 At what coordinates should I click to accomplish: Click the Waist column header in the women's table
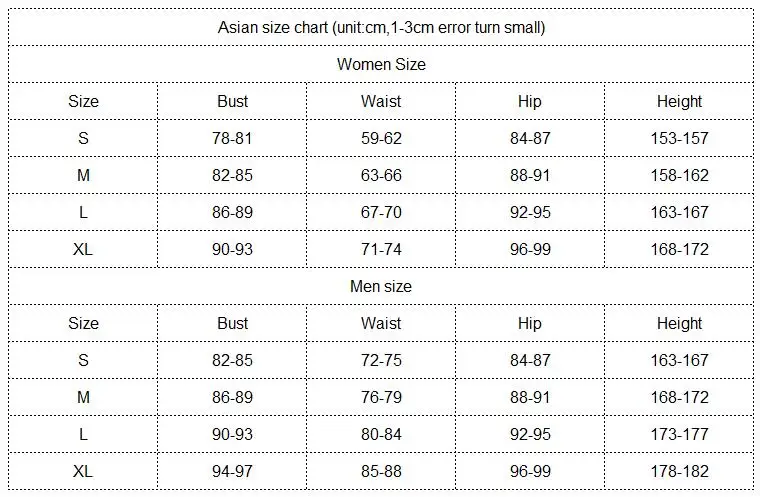coord(381,101)
